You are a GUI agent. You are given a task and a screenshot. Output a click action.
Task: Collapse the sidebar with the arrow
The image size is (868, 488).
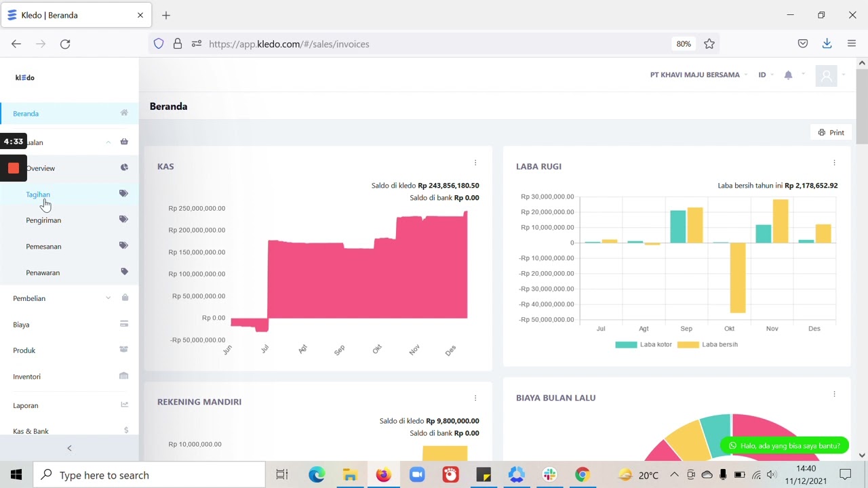click(x=69, y=448)
